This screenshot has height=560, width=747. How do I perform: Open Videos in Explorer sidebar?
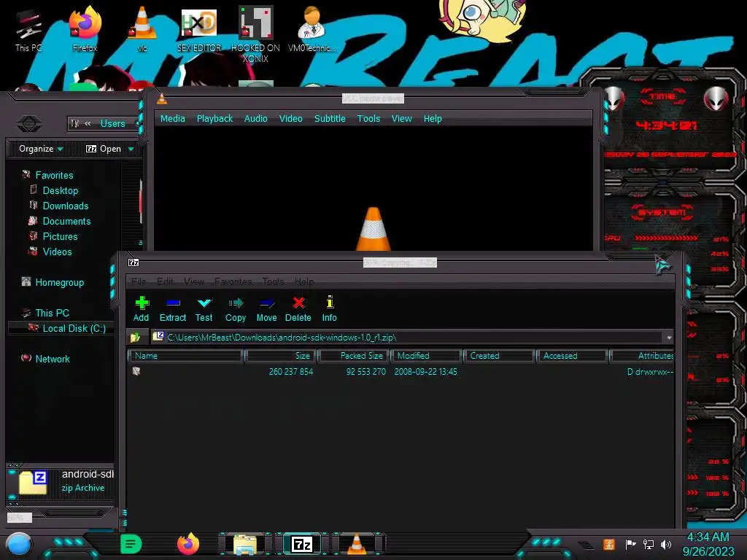point(57,252)
